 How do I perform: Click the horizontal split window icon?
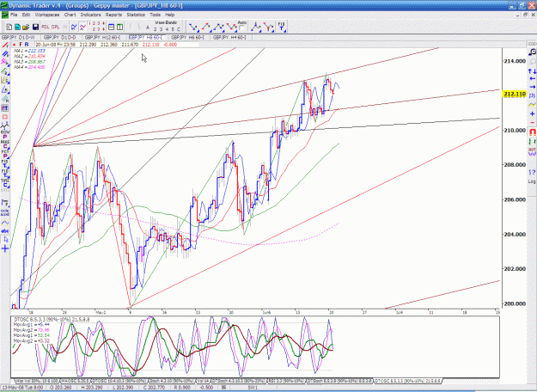click(112, 27)
